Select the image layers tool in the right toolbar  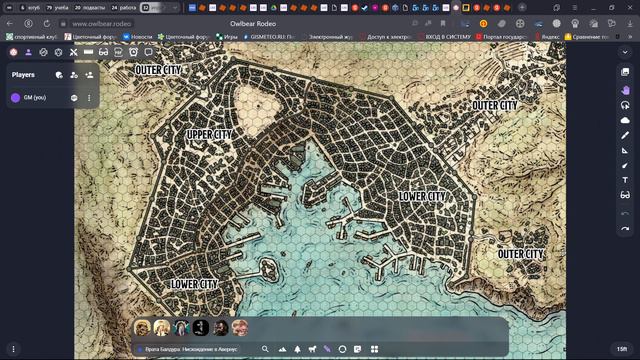[x=625, y=72]
